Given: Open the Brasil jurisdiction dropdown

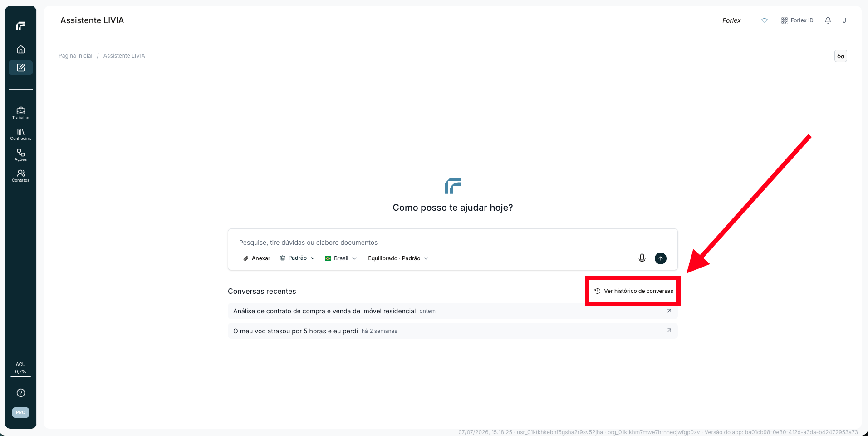Looking at the screenshot, I should click(341, 258).
